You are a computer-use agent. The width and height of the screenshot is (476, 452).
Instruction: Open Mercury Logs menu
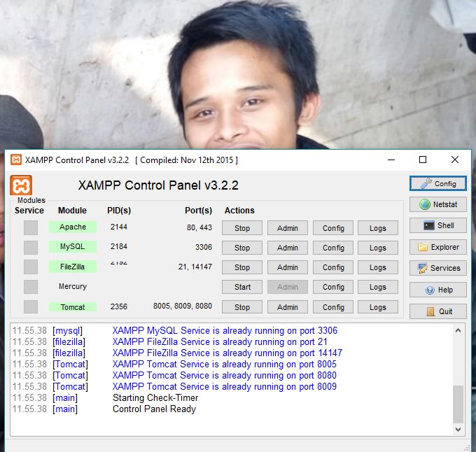(x=377, y=287)
